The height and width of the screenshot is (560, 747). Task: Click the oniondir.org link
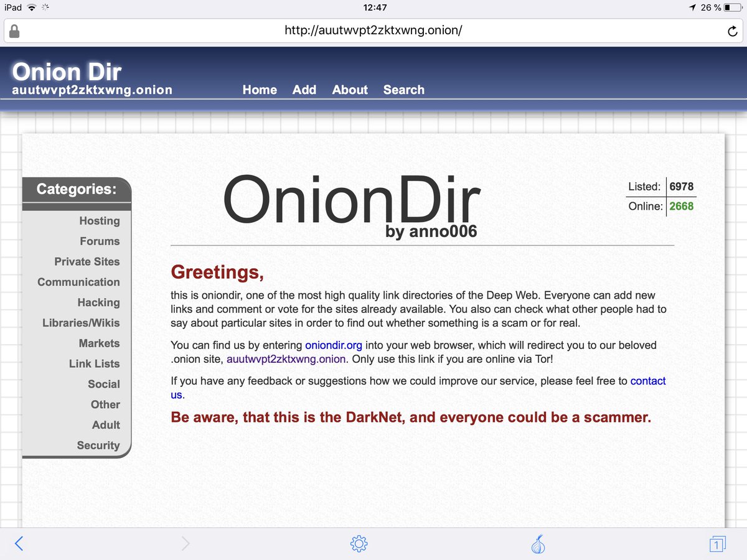tap(334, 345)
